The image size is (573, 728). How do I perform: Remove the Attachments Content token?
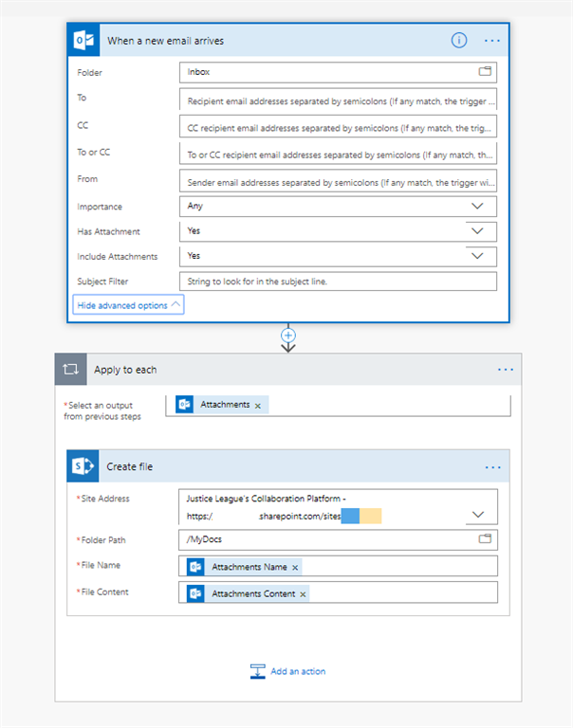coord(303,593)
